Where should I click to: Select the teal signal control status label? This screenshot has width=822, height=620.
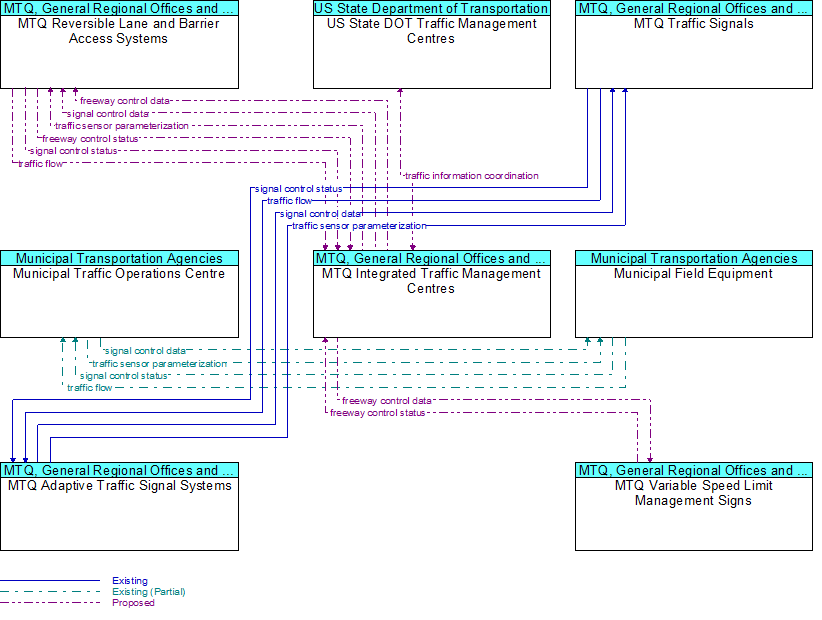(x=124, y=376)
